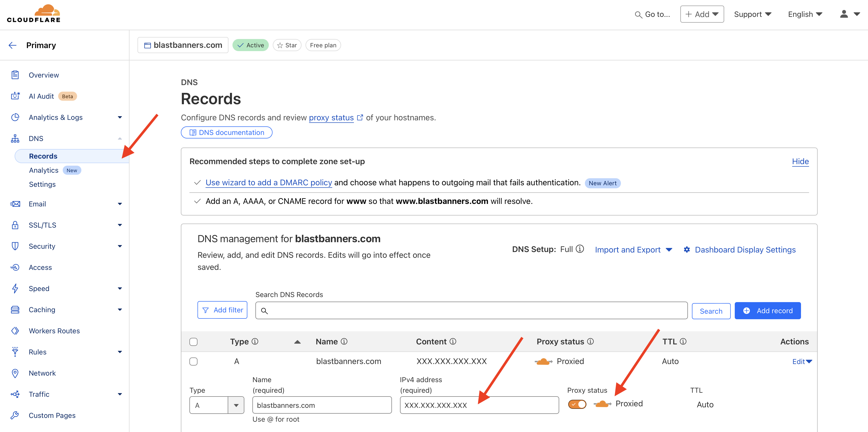The height and width of the screenshot is (432, 868).
Task: Collapse the DNS sidebar section
Action: 120,138
